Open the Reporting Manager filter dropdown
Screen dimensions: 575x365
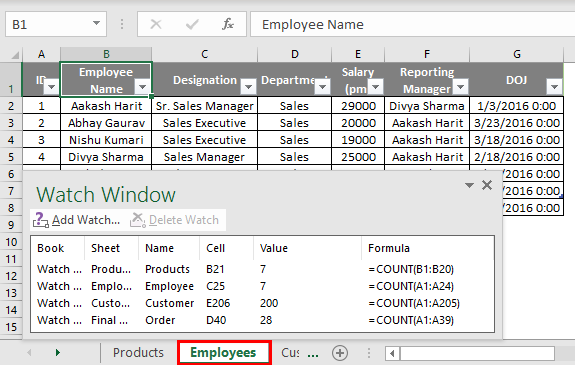point(461,87)
